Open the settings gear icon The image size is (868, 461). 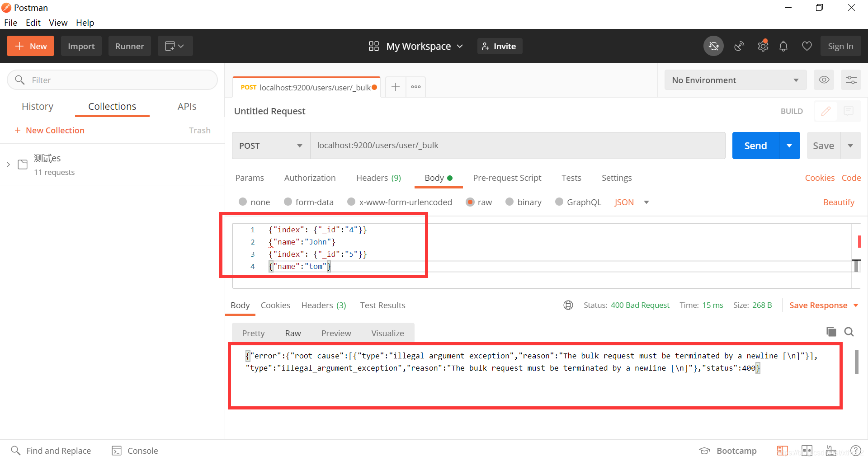tap(763, 46)
